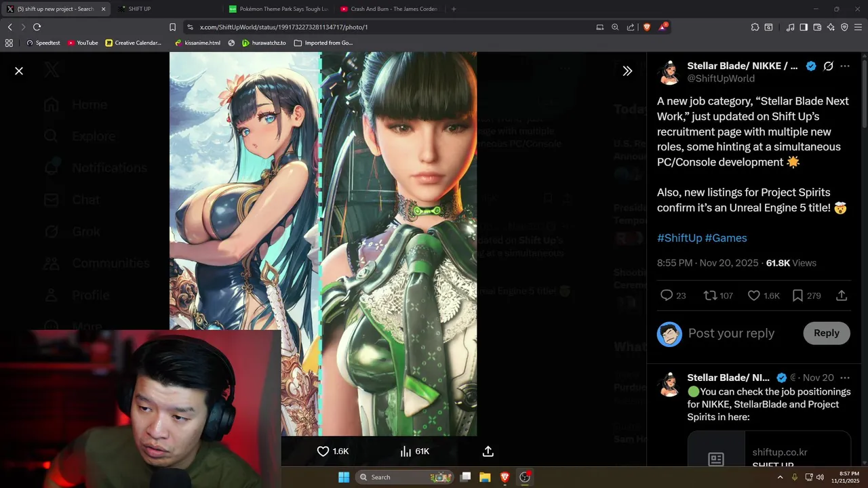Share the photo from the bottom bar
The image size is (868, 488).
pyautogui.click(x=488, y=451)
